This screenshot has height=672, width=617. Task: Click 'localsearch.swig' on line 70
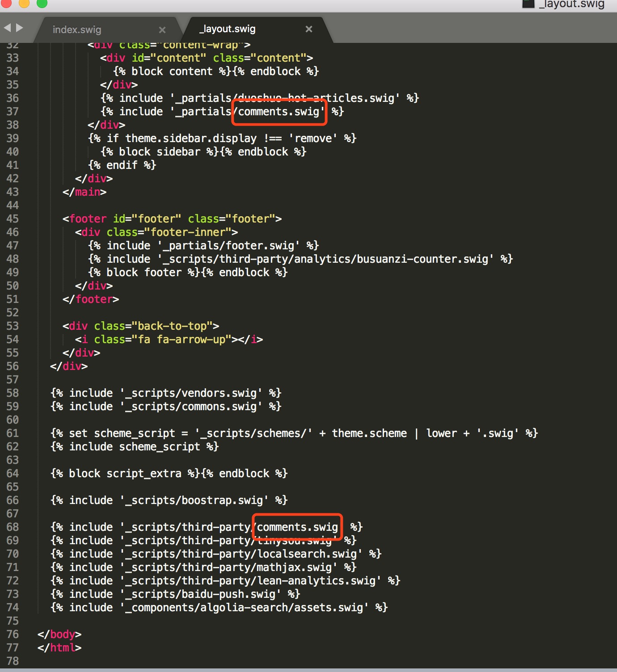[307, 554]
